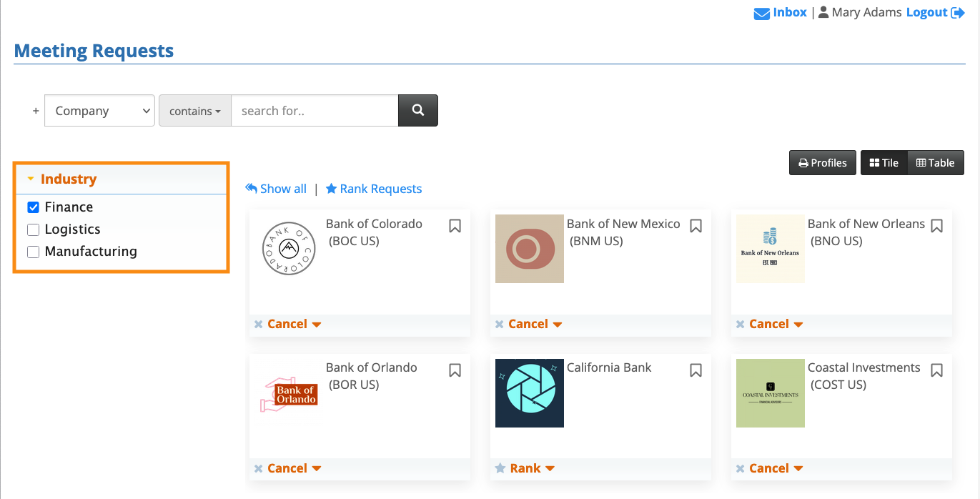Click the Profiles print button

(x=822, y=163)
